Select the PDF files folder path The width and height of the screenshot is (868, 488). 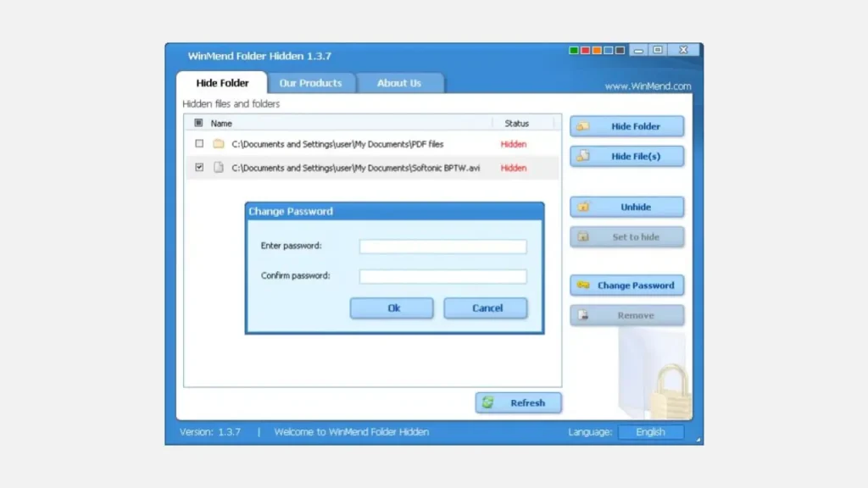(337, 144)
